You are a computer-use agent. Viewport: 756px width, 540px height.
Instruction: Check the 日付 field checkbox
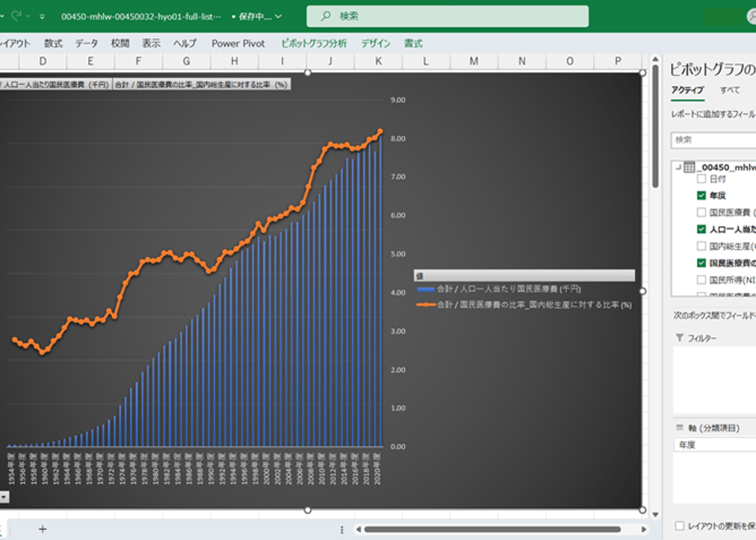click(x=701, y=179)
